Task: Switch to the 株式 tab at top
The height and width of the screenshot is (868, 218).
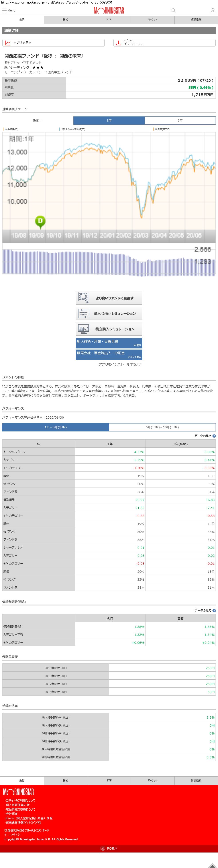Action: [65, 19]
